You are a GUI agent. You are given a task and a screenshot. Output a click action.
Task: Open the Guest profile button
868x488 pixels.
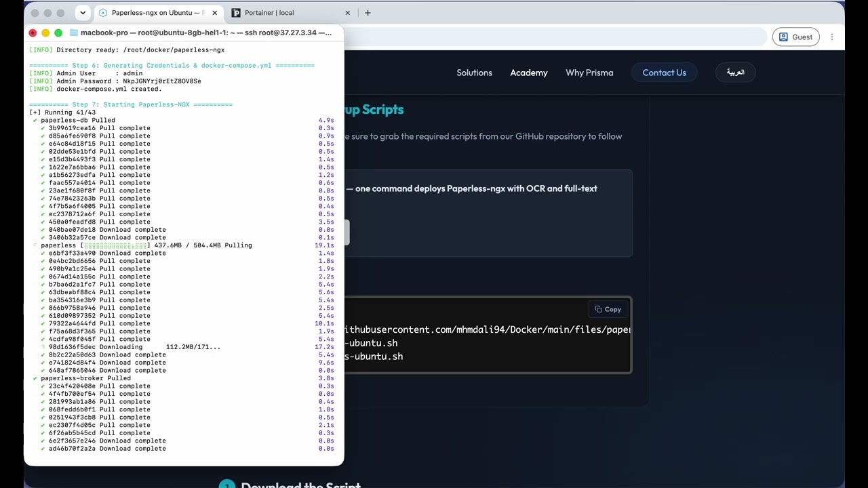796,37
